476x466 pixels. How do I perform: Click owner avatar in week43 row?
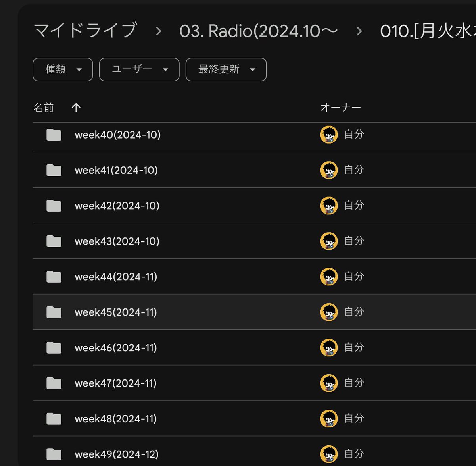point(329,241)
